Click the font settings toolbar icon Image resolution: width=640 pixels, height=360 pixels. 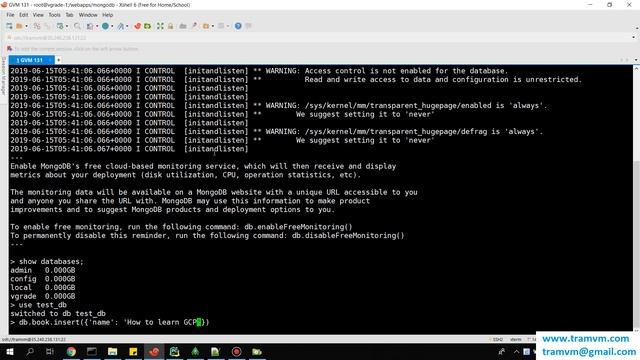click(x=120, y=26)
